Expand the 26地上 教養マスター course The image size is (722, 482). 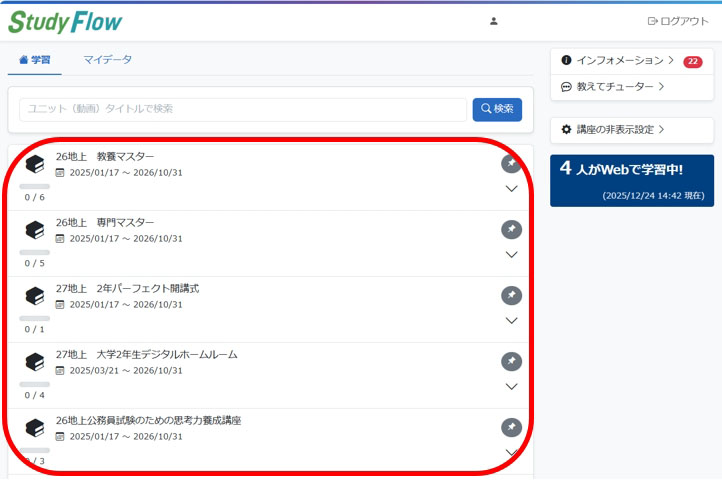tap(511, 188)
